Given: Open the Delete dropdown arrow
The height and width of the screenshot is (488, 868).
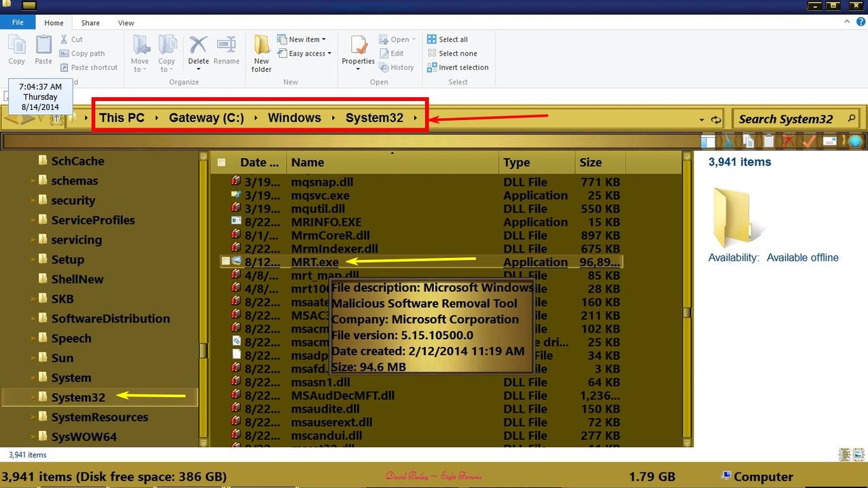Looking at the screenshot, I should coord(198,69).
